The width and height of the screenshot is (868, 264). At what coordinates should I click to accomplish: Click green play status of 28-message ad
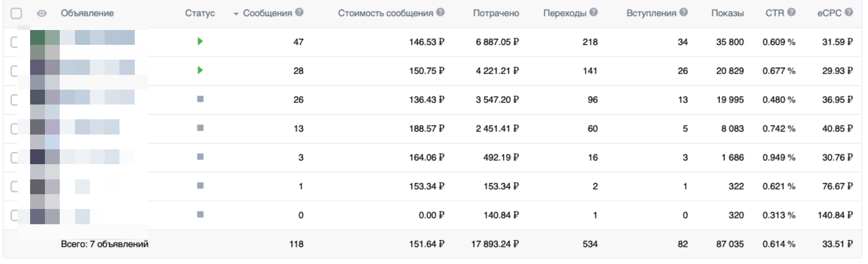pyautogui.click(x=200, y=70)
